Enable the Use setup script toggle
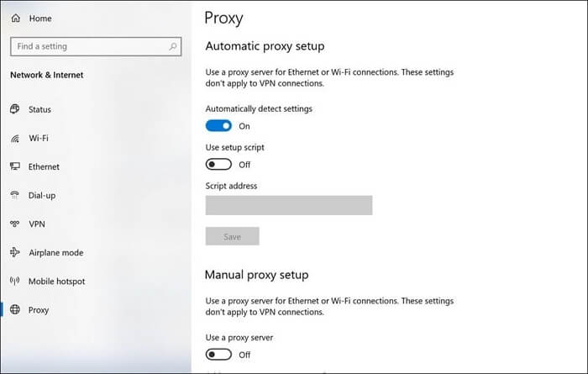This screenshot has width=588, height=374. pos(218,165)
